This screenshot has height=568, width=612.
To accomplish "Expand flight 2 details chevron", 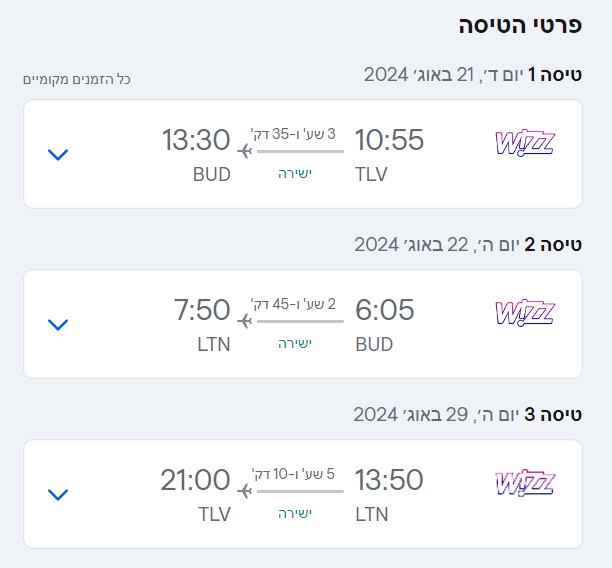I will [x=58, y=324].
